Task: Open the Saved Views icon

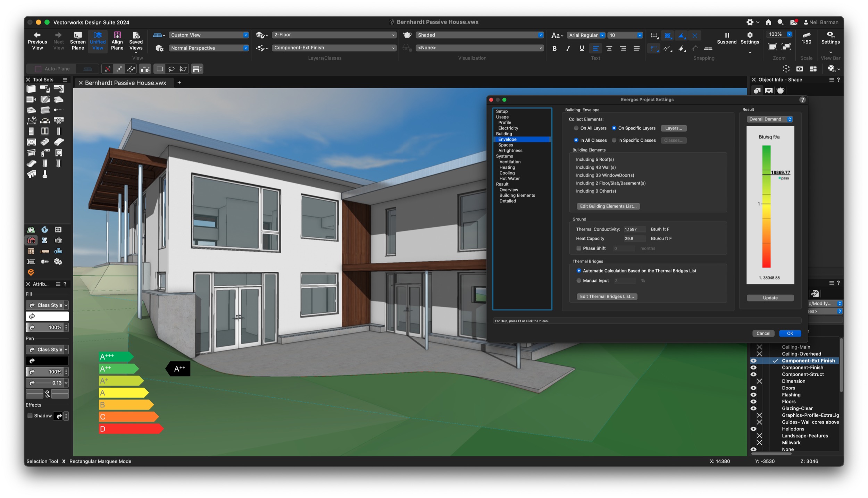Action: [136, 35]
